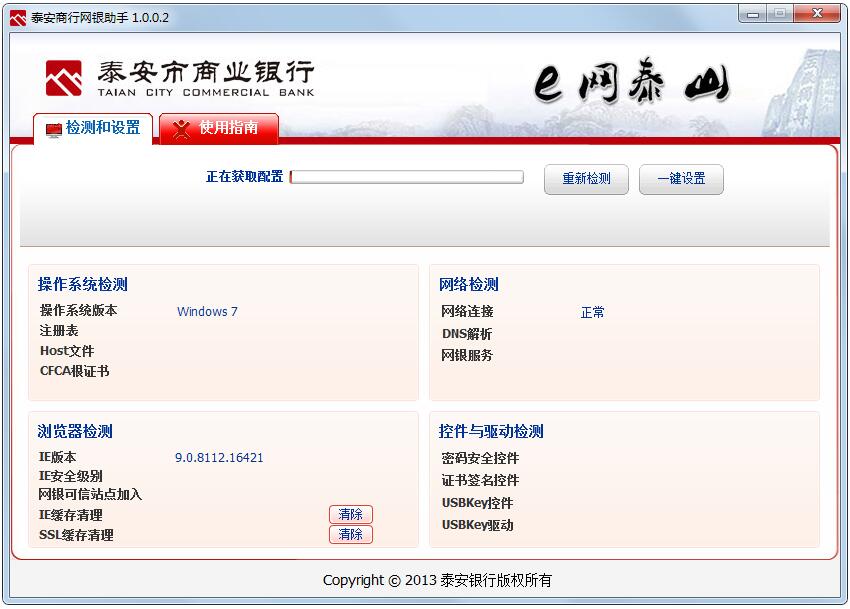Click the Windows 7 value
The height and width of the screenshot is (609, 850).
pyautogui.click(x=207, y=312)
